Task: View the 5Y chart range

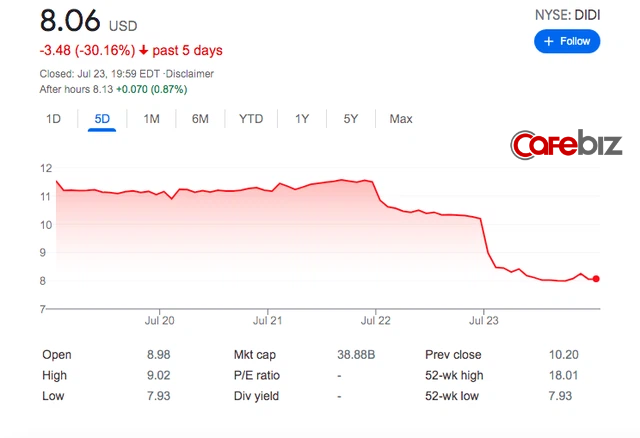Action: tap(350, 119)
